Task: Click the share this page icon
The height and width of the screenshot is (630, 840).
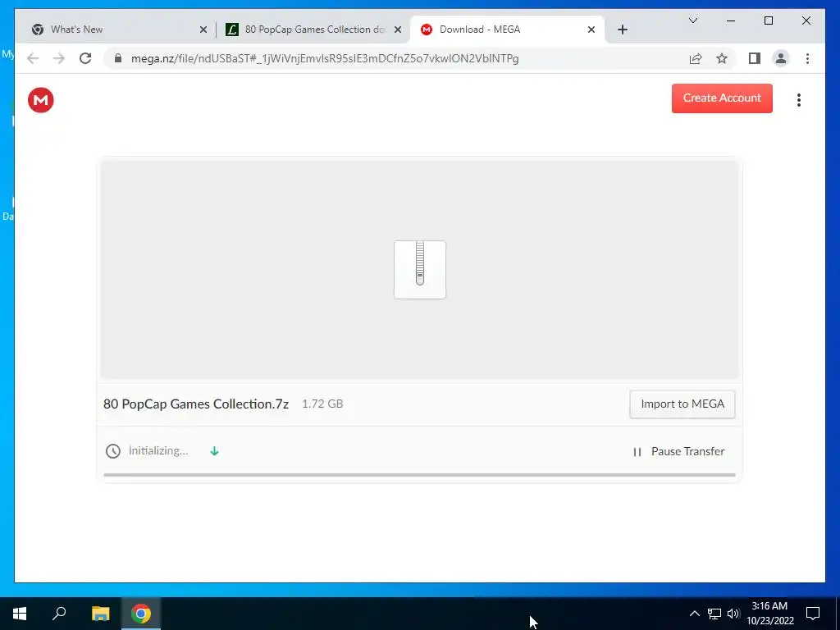Action: [696, 58]
